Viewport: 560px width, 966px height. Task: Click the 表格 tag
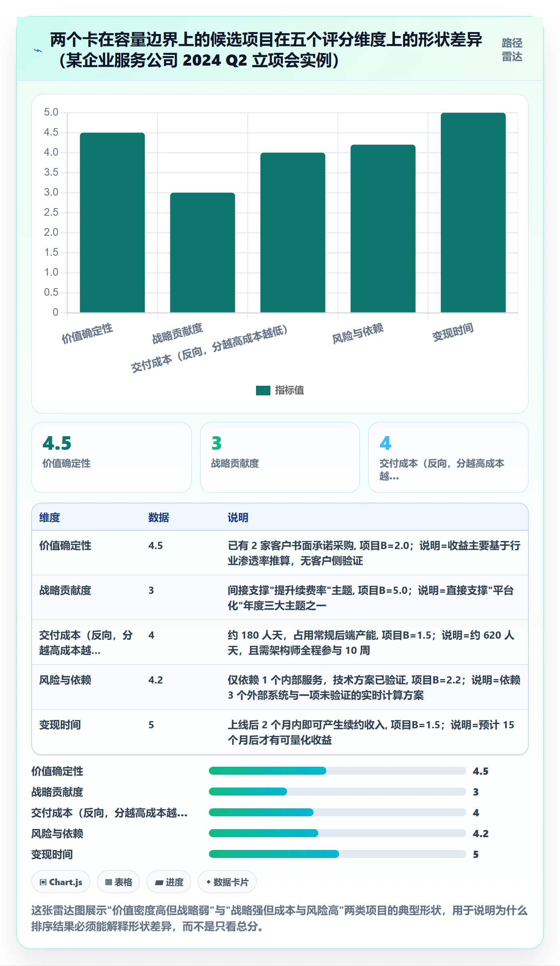118,882
